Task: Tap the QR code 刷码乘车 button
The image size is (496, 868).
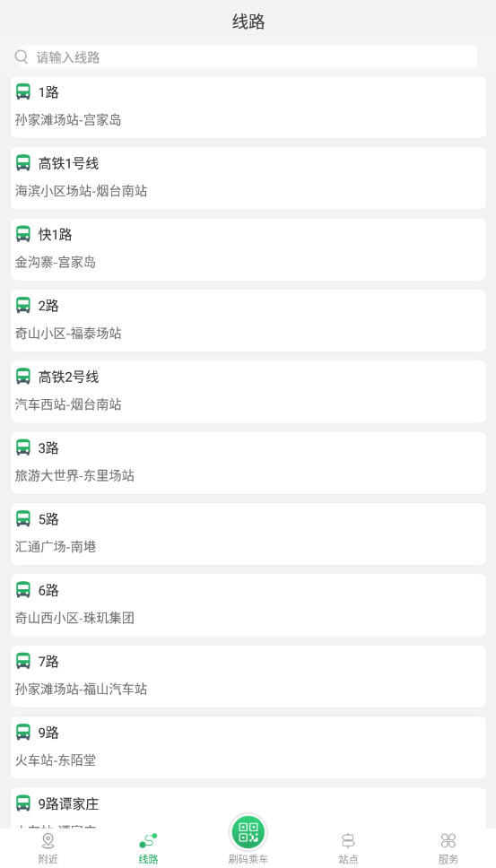Action: click(x=248, y=832)
